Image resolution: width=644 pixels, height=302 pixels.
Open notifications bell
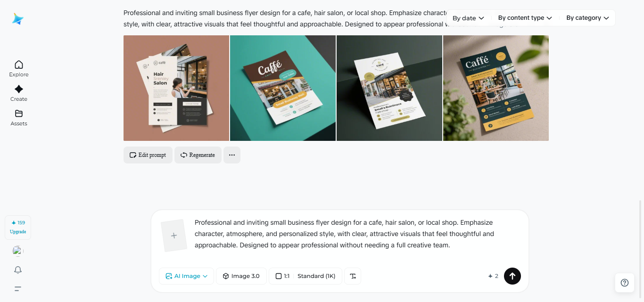tap(18, 270)
